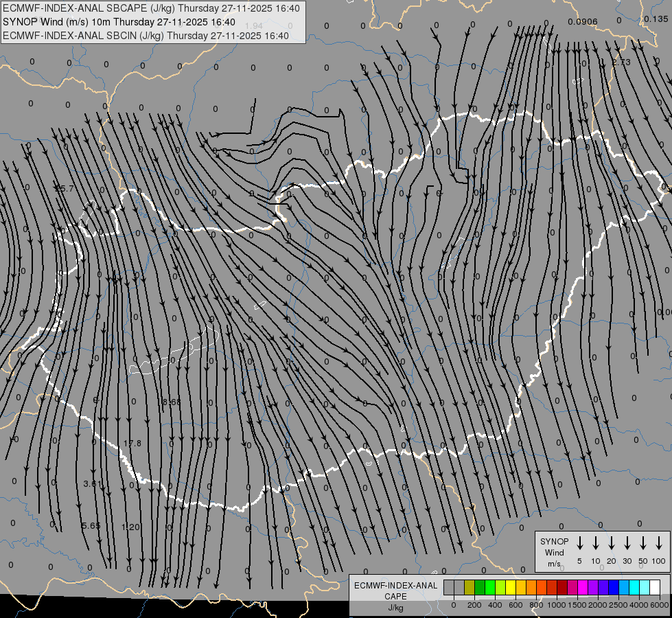Click the 1000 tick on CAPE scale

pyautogui.click(x=557, y=605)
